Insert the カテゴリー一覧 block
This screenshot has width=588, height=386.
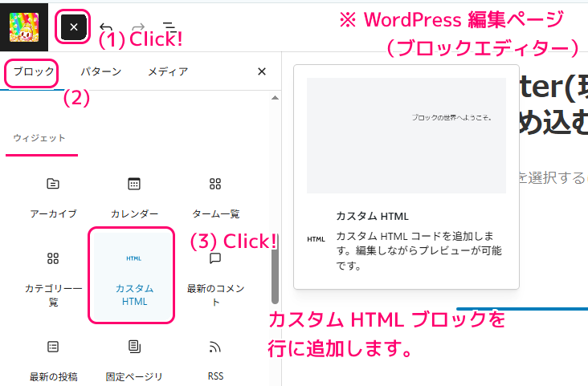click(53, 278)
